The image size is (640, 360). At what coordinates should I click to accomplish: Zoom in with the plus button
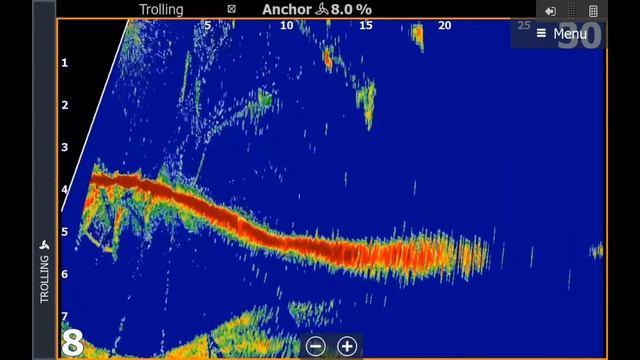(x=347, y=346)
